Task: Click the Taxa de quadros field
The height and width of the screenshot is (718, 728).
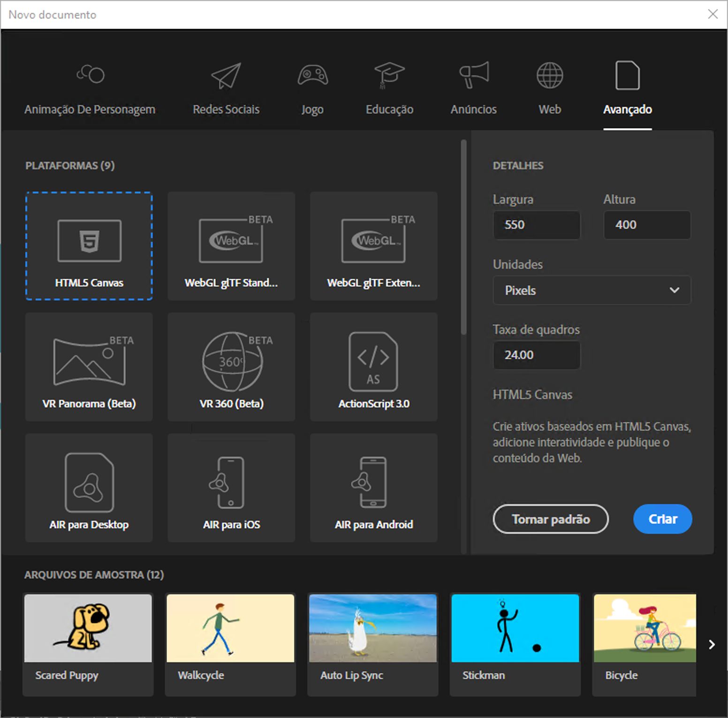Action: pyautogui.click(x=537, y=355)
